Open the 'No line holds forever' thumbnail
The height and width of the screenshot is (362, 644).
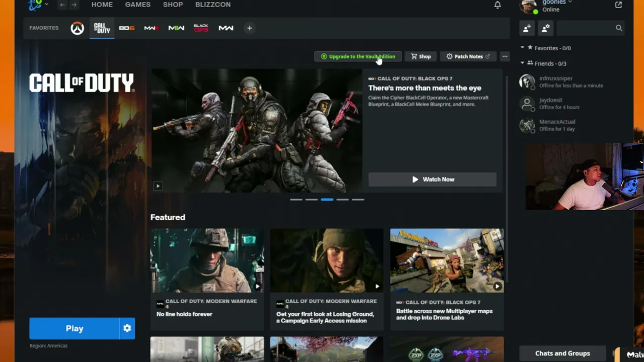tap(207, 260)
